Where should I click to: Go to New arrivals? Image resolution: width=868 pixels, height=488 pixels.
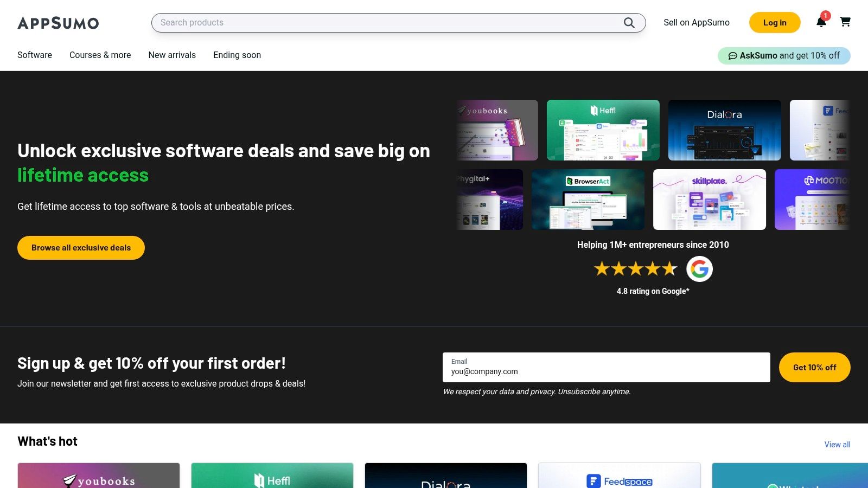coord(172,55)
